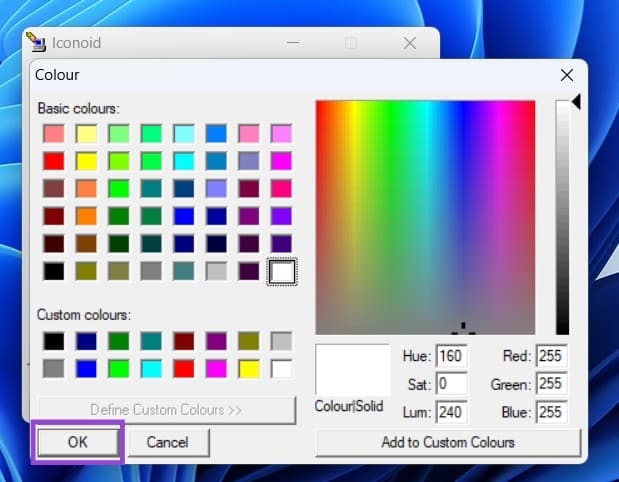The width and height of the screenshot is (619, 482).
Task: Choose the dark green custom colour swatch
Action: [118, 341]
